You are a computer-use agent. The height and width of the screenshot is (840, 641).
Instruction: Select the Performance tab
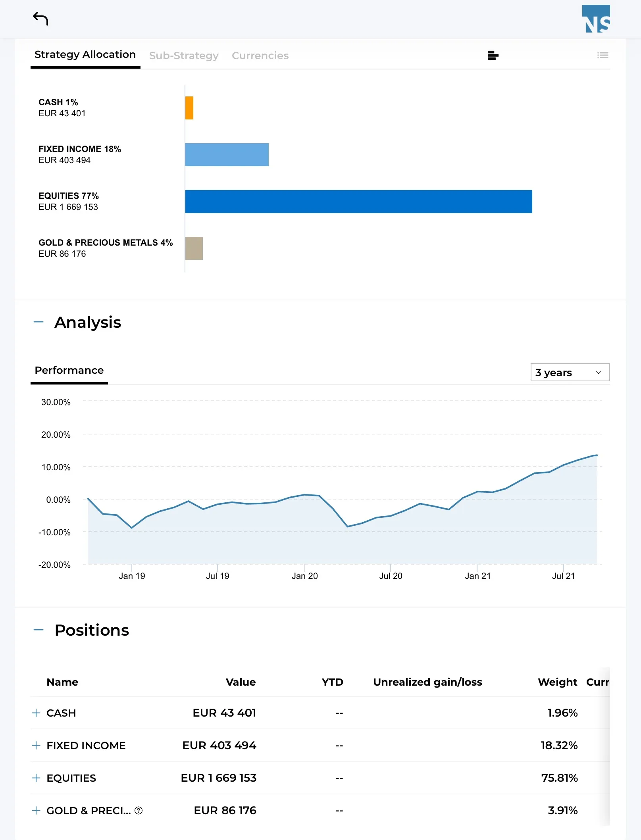point(69,371)
